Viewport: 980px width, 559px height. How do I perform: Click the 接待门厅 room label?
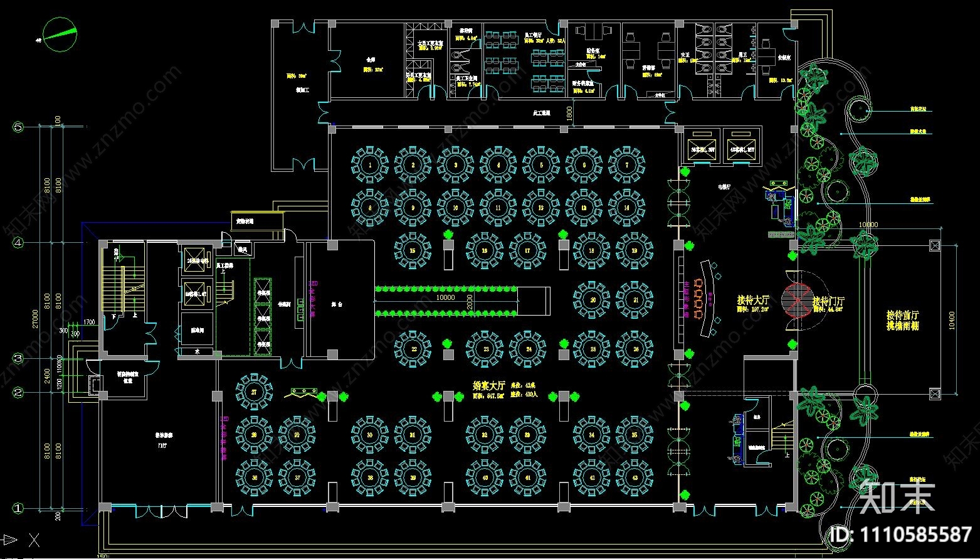[828, 301]
